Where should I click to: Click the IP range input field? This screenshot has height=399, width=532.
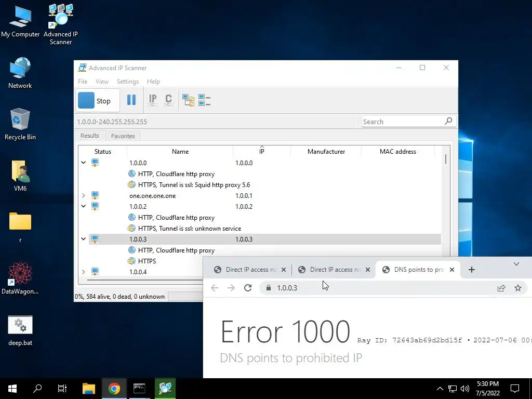tap(216, 122)
